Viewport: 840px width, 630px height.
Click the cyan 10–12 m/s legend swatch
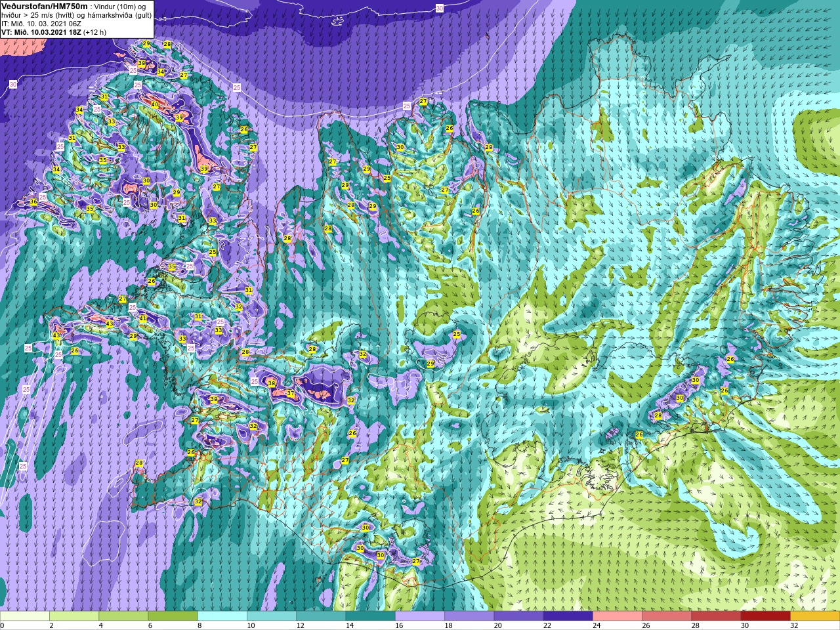272,616
